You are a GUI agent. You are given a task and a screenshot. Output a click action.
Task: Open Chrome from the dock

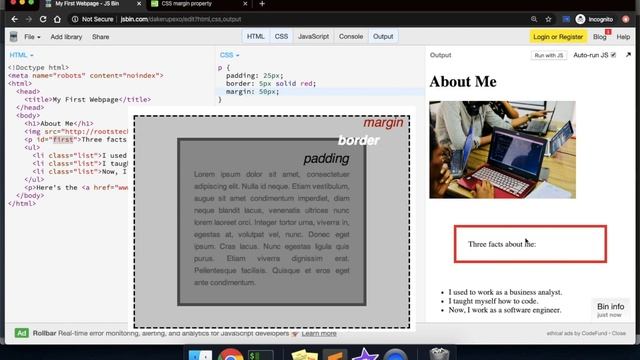(230, 354)
